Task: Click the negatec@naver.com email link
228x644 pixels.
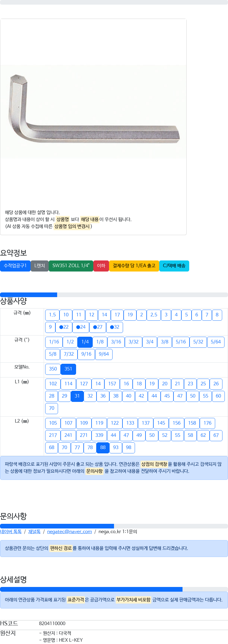Action: pos(69,531)
